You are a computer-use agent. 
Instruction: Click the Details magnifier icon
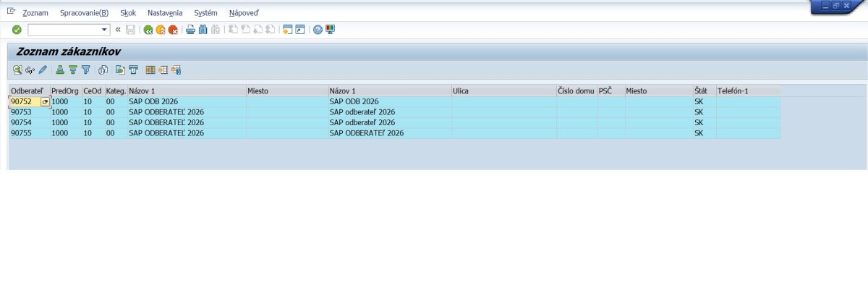(17, 70)
